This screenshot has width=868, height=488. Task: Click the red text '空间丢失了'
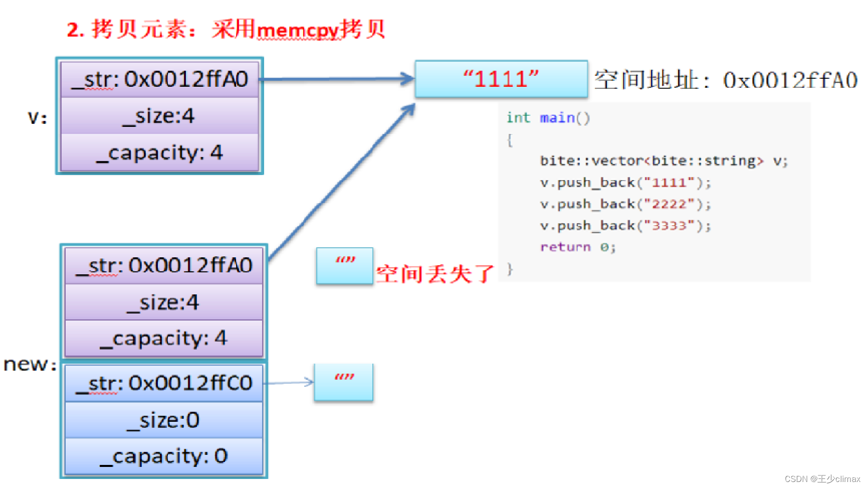(x=435, y=274)
